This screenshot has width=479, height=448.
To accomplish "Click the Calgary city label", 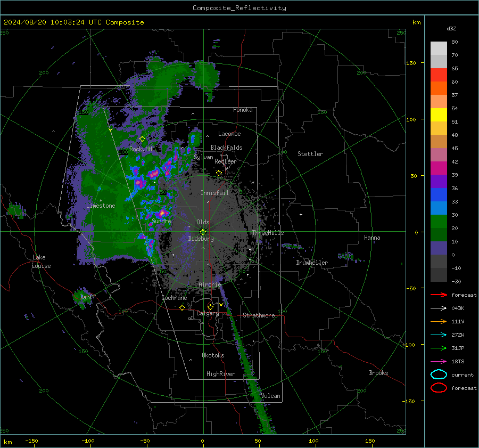I will [x=208, y=313].
